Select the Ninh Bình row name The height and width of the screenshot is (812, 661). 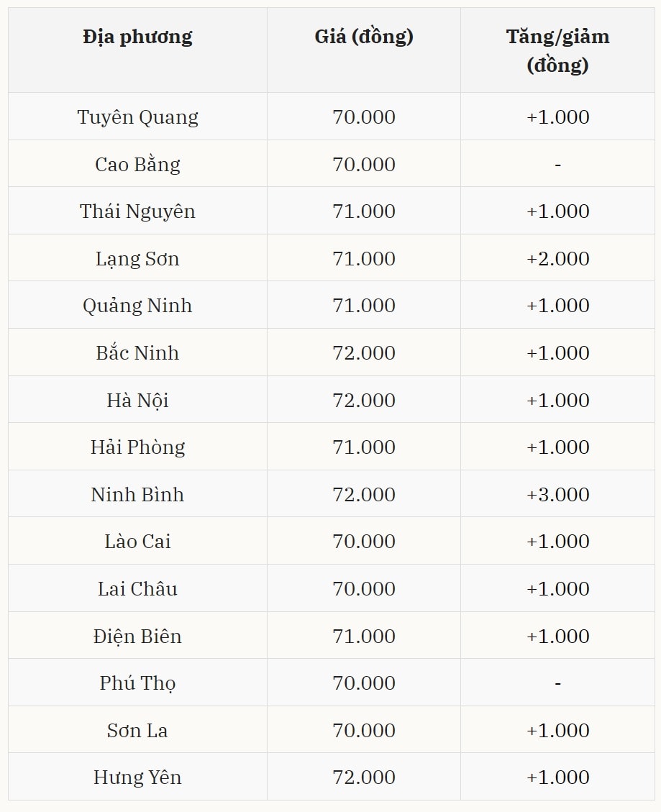click(137, 495)
